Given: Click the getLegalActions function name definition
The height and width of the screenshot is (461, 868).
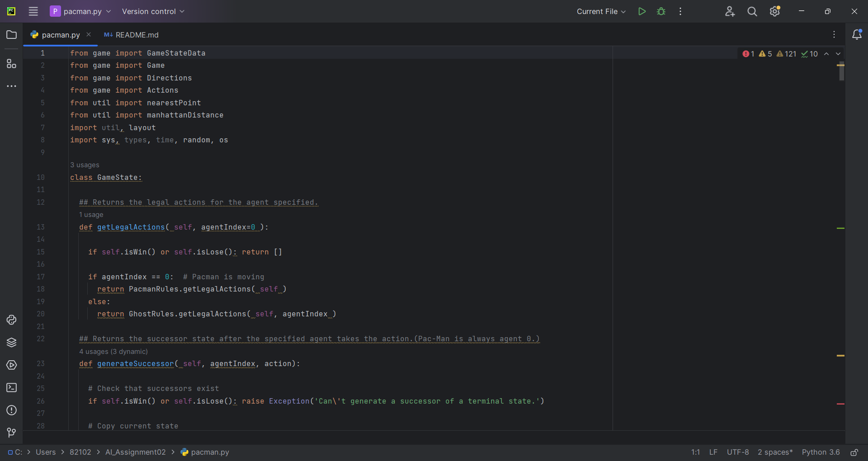Looking at the screenshot, I should point(131,227).
